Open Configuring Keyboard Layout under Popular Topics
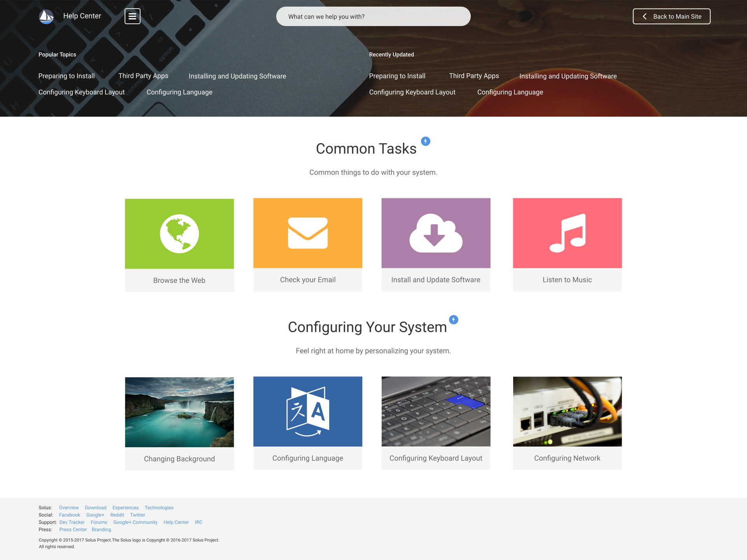Image resolution: width=747 pixels, height=560 pixels. tap(82, 92)
